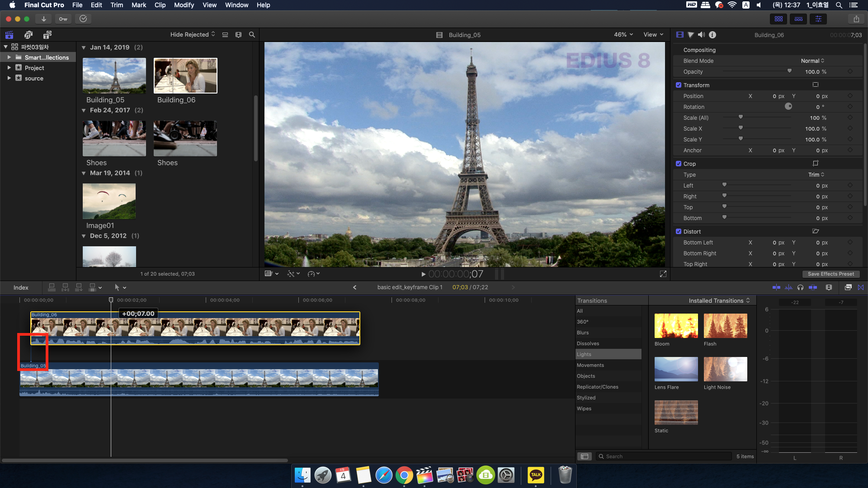Screen dimensions: 868x488
Task: Open the Hide Rejected filter dropdown
Action: [192, 35]
